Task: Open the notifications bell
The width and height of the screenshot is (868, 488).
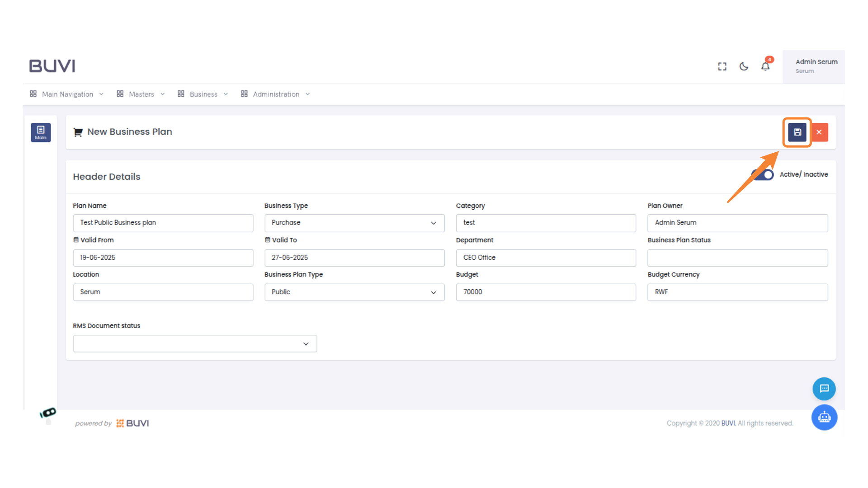Action: pos(765,66)
